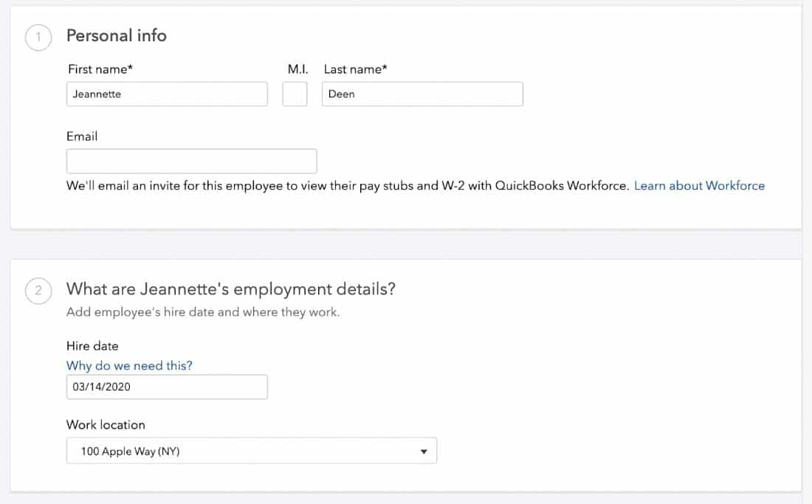This screenshot has width=812, height=504.
Task: Focus the M.I. middle initial box
Action: pyautogui.click(x=295, y=94)
